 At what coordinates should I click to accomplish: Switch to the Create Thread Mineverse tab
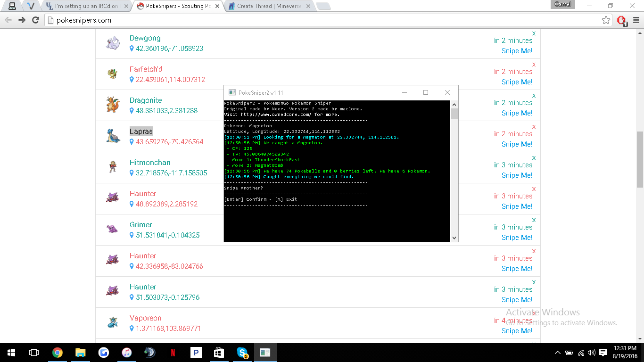tap(268, 6)
